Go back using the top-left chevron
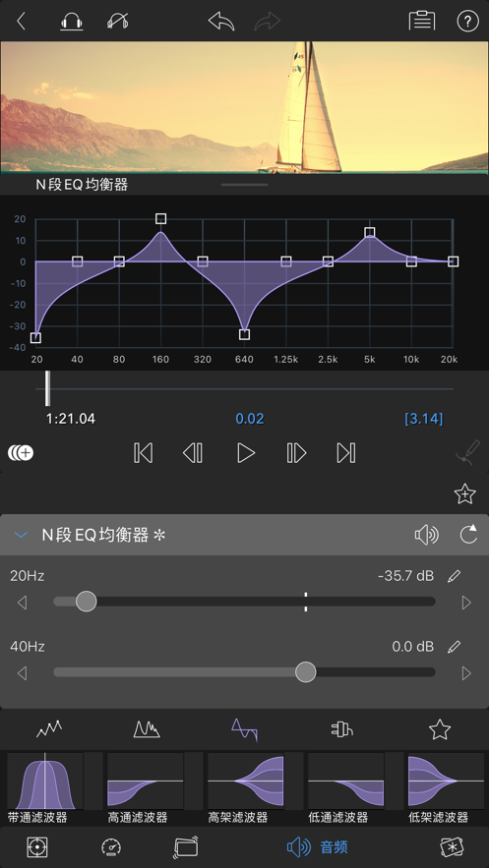Image resolution: width=489 pixels, height=868 pixels. 21,22
